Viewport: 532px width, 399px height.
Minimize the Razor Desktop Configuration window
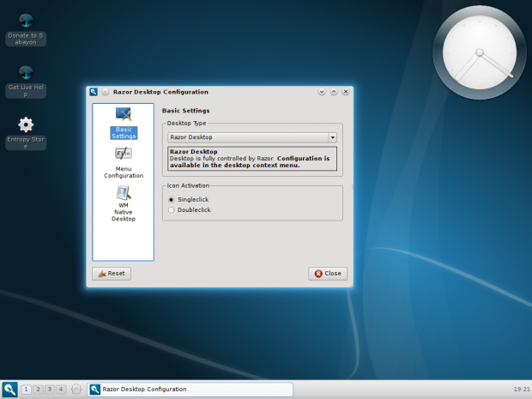coord(322,92)
